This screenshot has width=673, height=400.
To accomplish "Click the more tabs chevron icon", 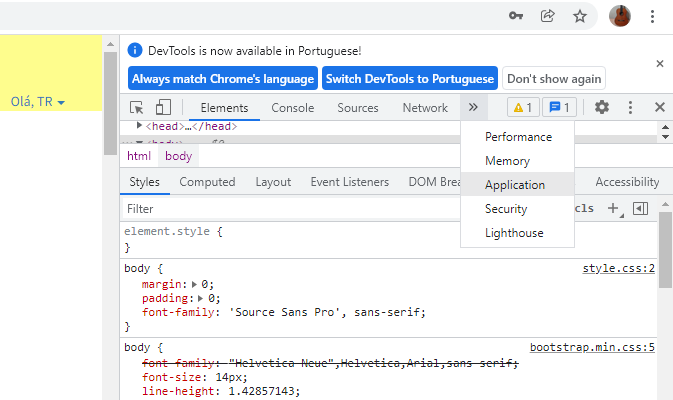I will (473, 107).
